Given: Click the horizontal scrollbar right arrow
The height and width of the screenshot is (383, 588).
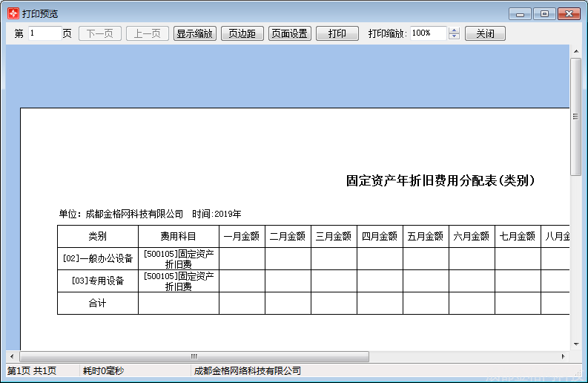Looking at the screenshot, I should (564, 356).
